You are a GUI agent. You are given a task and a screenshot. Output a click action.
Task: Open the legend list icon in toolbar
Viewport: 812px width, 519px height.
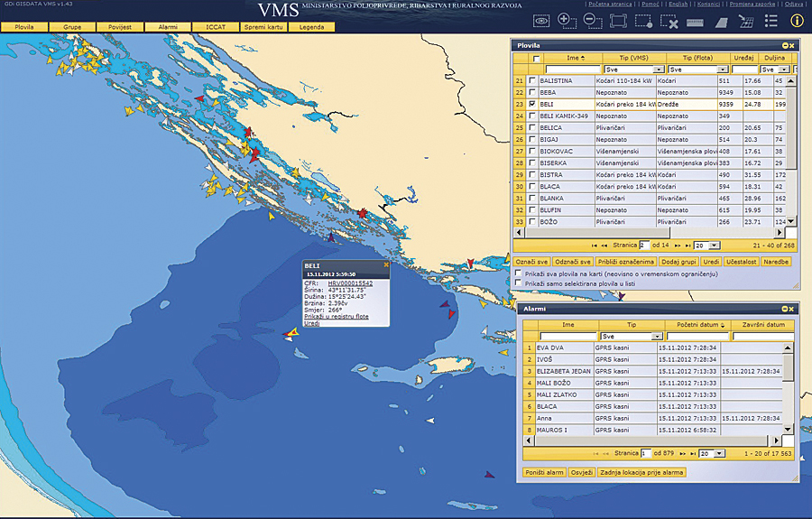point(770,20)
